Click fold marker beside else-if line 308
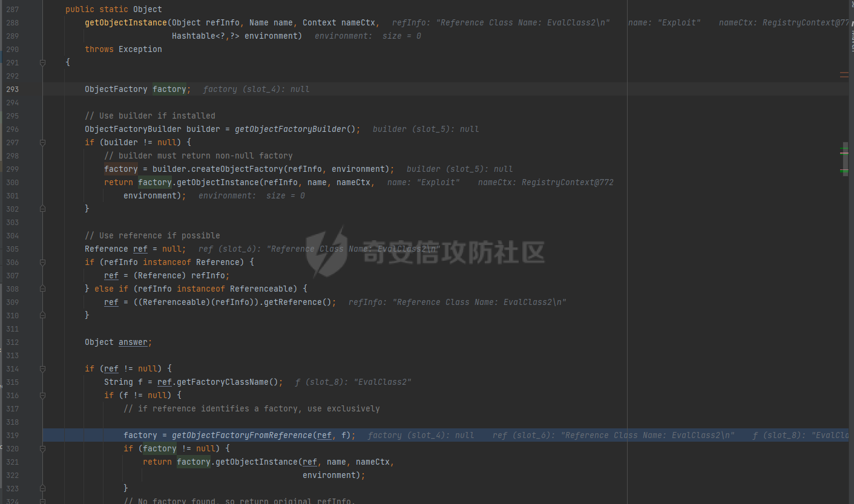Screen dimensions: 854x504 tap(42, 289)
